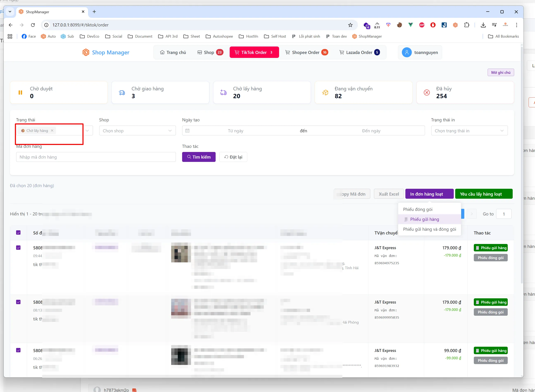The image size is (535, 392).
Task: Open the Face bookmark
Action: click(x=29, y=36)
